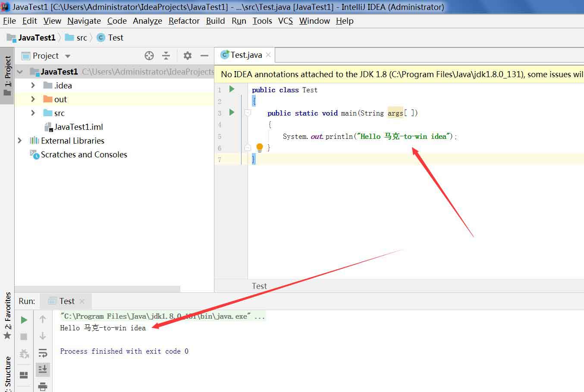Viewport: 584px width, 392px height.
Task: Select JavaTest1 root project node
Action: point(114,72)
